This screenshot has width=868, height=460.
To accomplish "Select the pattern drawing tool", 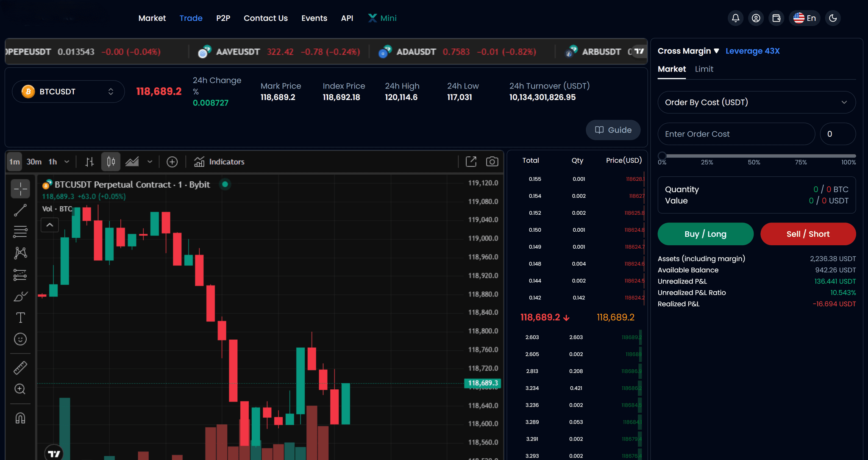I will pos(20,253).
